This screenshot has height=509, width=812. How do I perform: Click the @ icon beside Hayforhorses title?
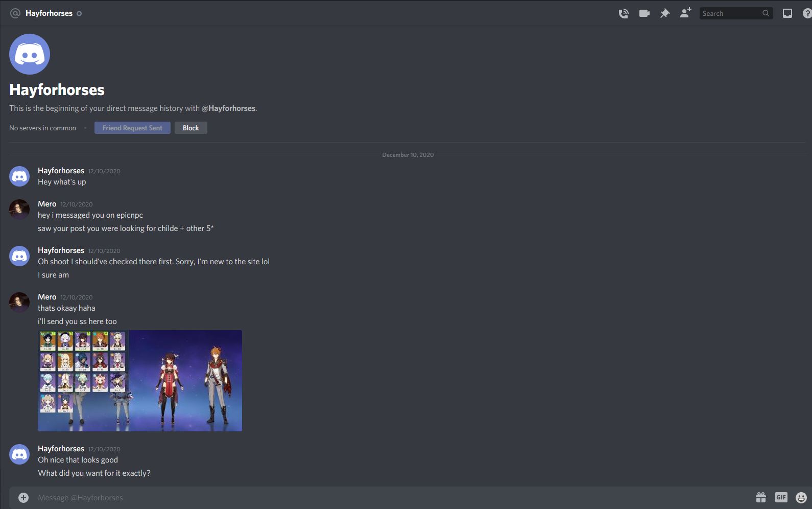click(15, 13)
